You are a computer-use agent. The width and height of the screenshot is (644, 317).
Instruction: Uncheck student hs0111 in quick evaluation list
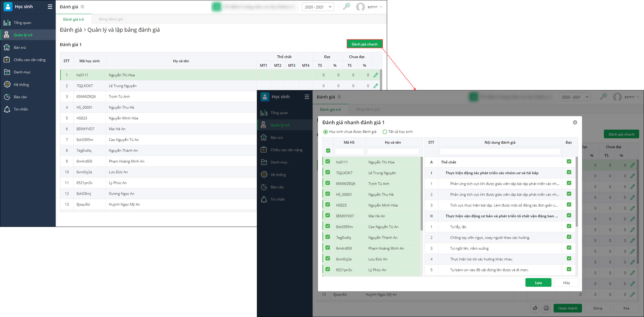(328, 162)
